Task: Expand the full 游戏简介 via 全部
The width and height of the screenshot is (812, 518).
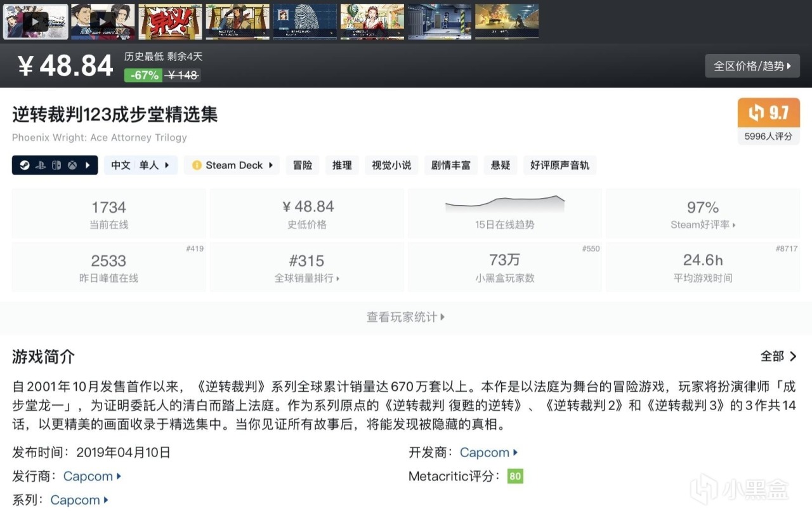Action: (779, 356)
